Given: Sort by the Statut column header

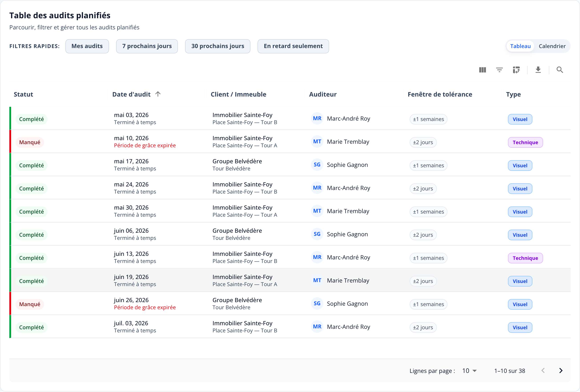Looking at the screenshot, I should point(23,94).
